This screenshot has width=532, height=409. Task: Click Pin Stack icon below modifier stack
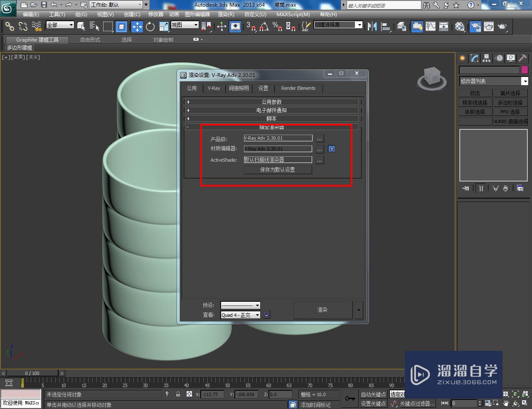pyautogui.click(x=465, y=188)
